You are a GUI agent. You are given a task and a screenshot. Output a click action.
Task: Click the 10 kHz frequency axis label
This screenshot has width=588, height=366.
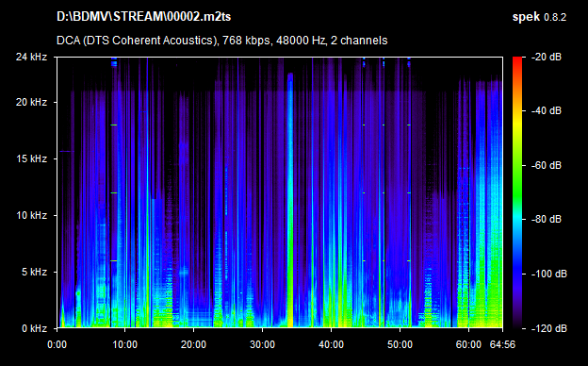31,215
